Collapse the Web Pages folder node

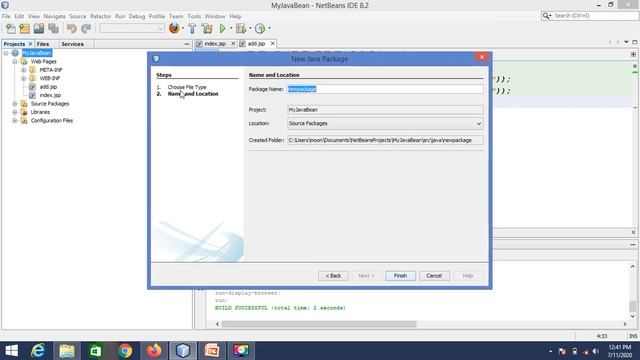[x=15, y=62]
